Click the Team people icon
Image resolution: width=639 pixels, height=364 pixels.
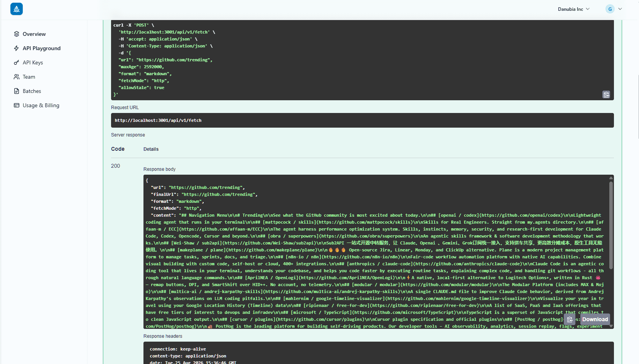point(17,77)
